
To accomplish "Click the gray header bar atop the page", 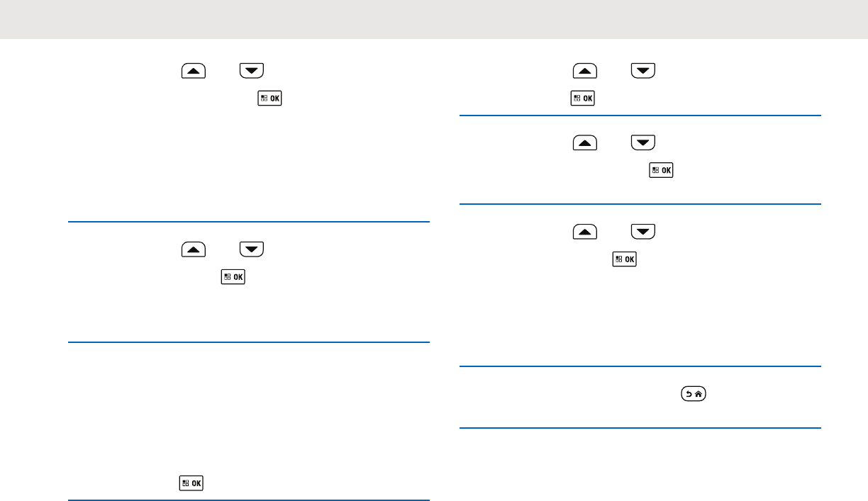I will click(434, 19).
